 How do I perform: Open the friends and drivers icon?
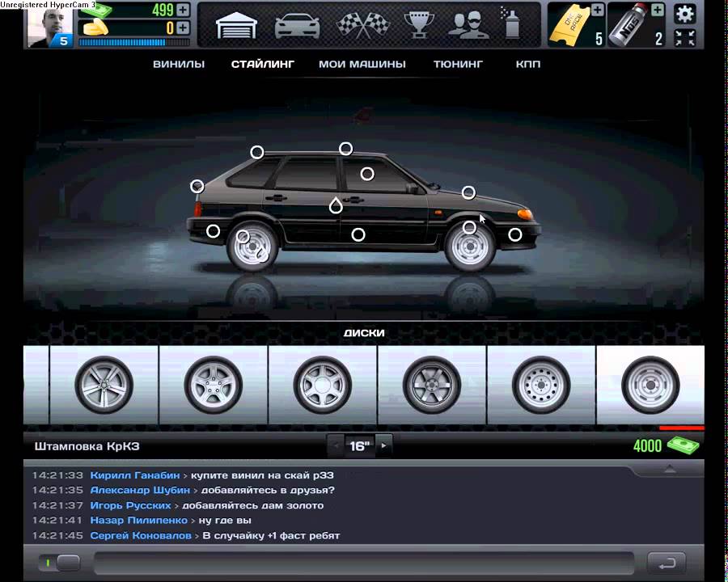(x=468, y=25)
